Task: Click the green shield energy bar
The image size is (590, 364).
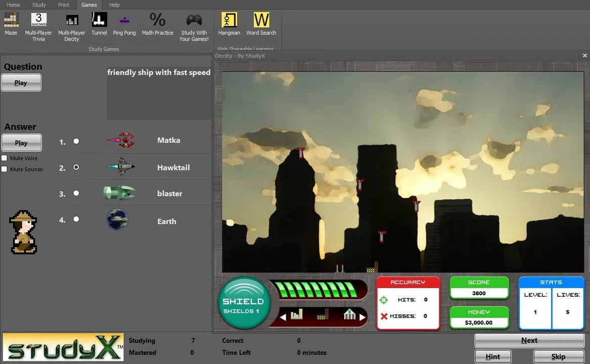Action: click(x=319, y=289)
